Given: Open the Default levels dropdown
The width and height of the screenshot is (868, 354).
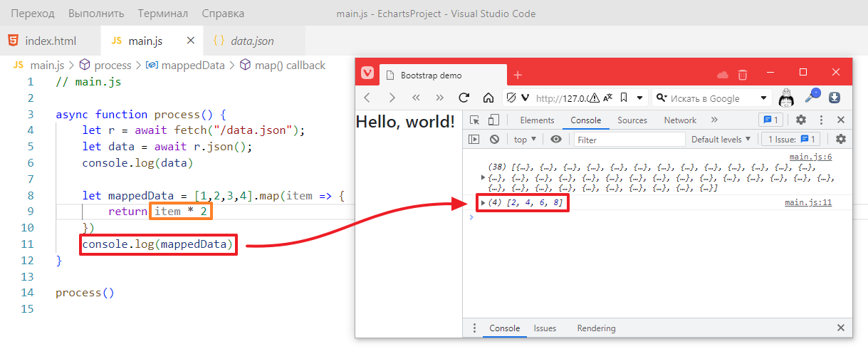Looking at the screenshot, I should click(x=721, y=140).
